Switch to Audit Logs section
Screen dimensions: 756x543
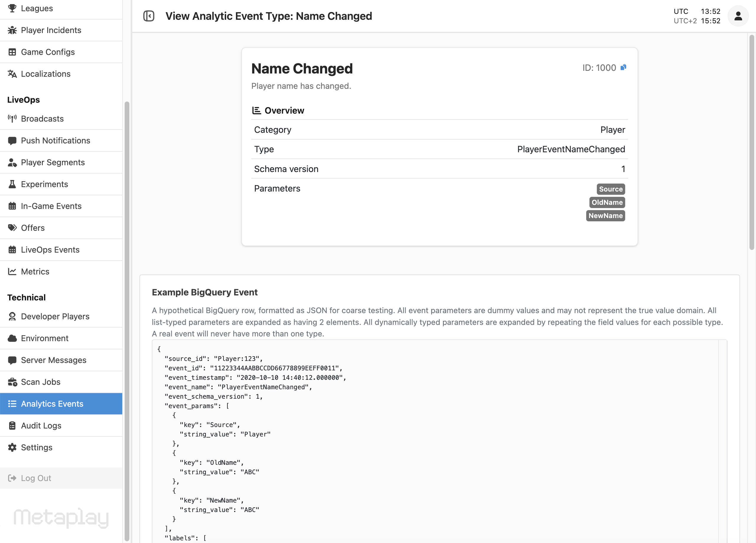[41, 426]
